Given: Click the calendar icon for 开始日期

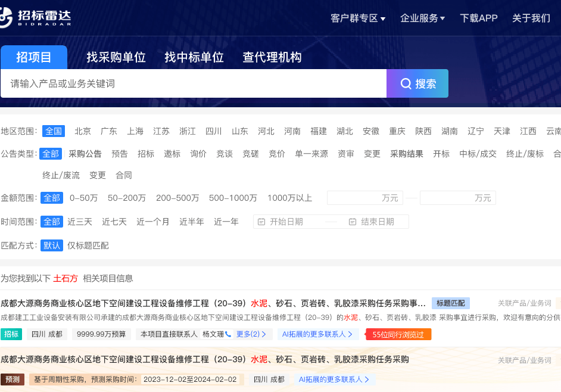Looking at the screenshot, I should 261,222.
